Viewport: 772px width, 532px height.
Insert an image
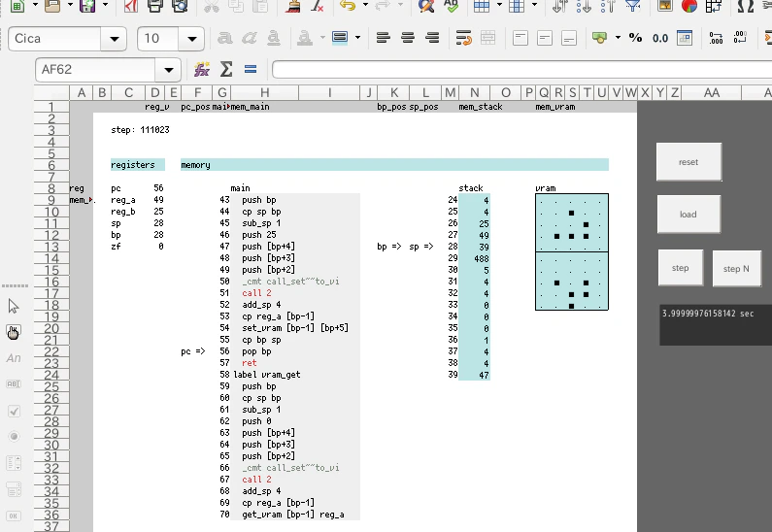tap(665, 6)
